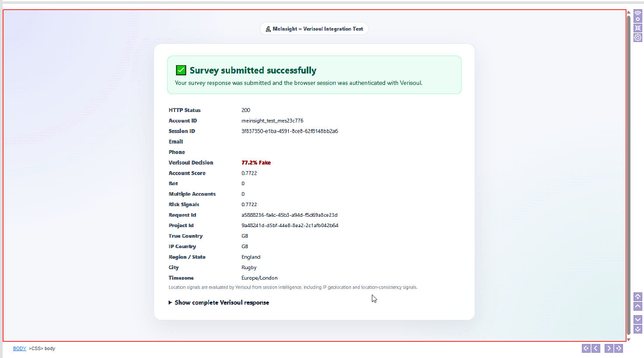Click the Risk Signals value 0.7722
This screenshot has width=644, height=358.
pyautogui.click(x=249, y=205)
